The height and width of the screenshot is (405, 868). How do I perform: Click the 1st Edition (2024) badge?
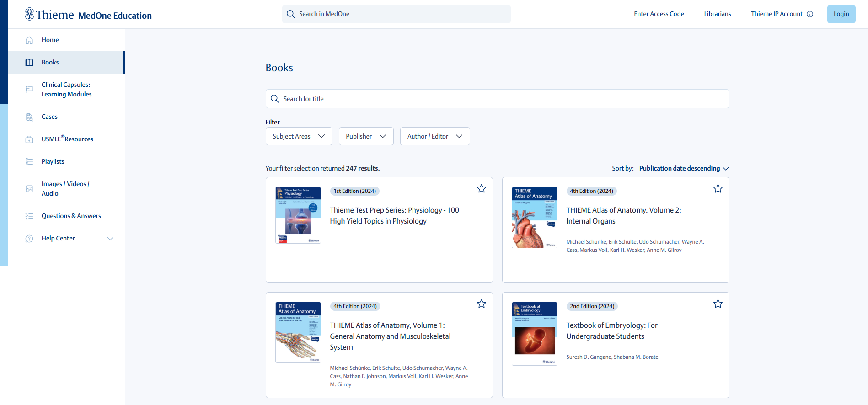point(355,191)
